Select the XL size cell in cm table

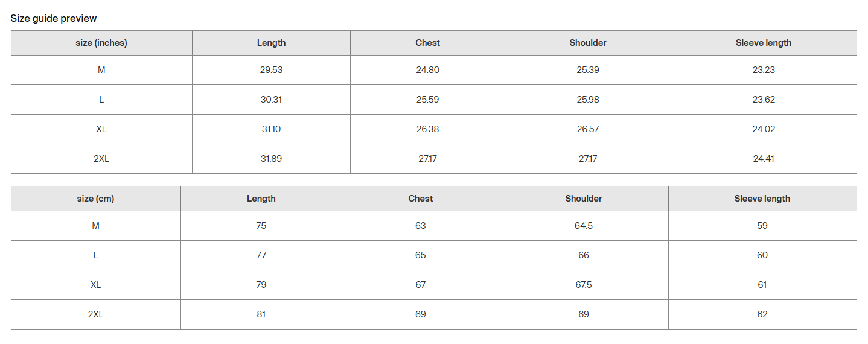tap(95, 285)
